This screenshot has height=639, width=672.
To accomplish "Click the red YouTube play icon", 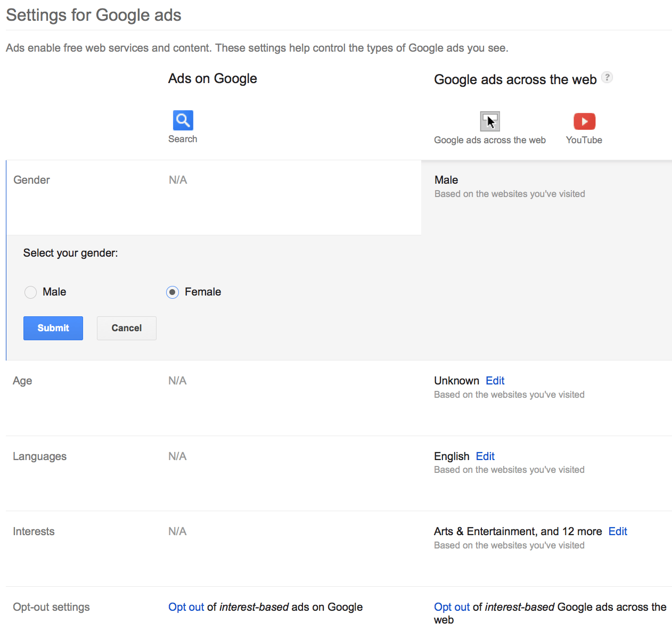I will click(584, 121).
